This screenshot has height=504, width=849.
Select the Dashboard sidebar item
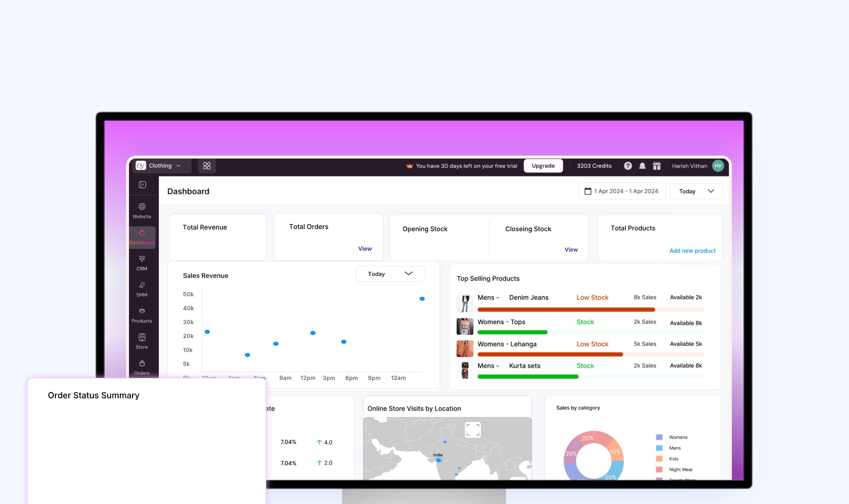[142, 237]
